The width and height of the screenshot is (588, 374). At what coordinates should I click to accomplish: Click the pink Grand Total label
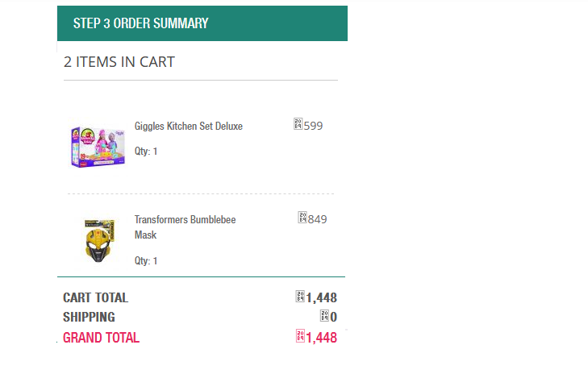101,338
